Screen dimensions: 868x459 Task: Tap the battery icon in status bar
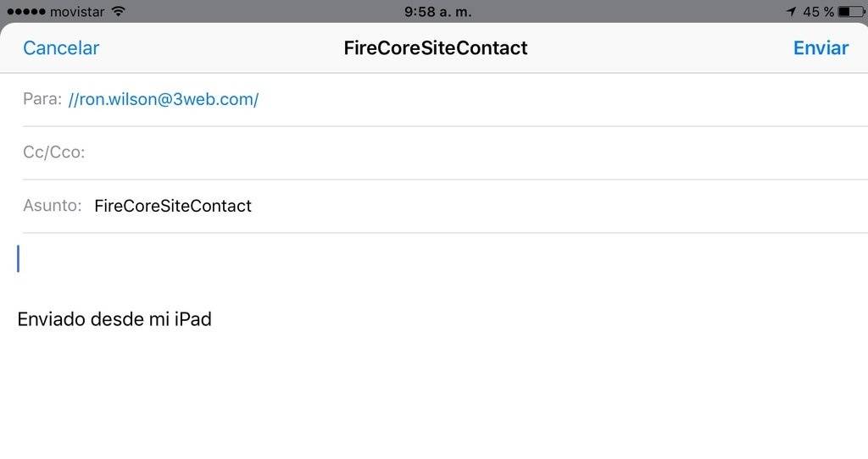coord(851,12)
